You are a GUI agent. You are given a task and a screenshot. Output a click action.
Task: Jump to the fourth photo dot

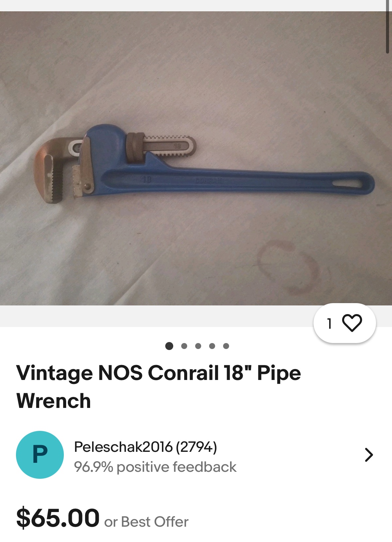click(212, 346)
